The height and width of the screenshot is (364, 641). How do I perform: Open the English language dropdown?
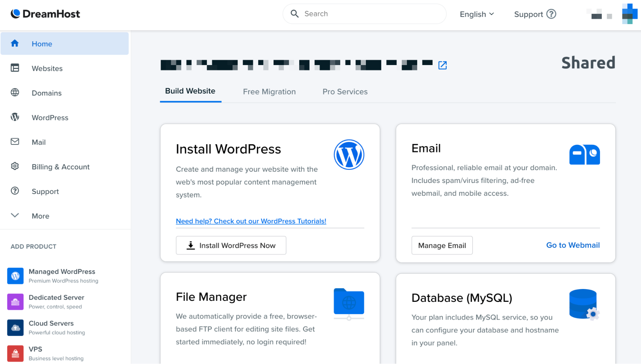click(477, 14)
